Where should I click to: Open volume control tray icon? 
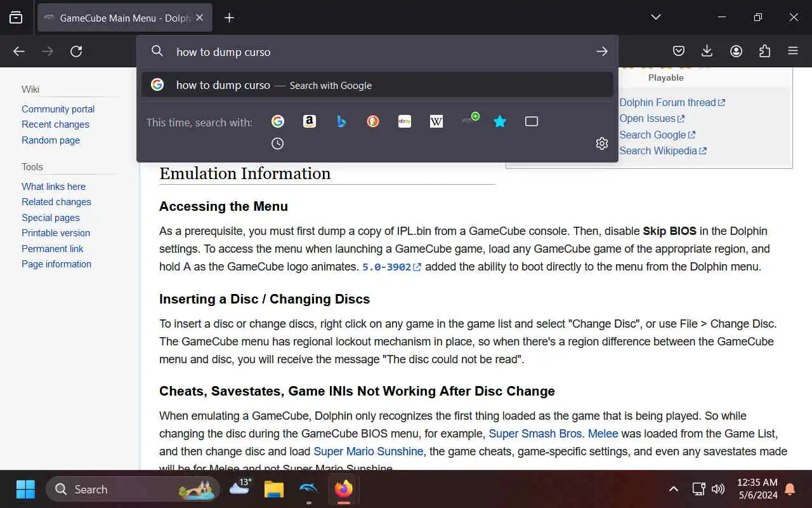click(718, 489)
